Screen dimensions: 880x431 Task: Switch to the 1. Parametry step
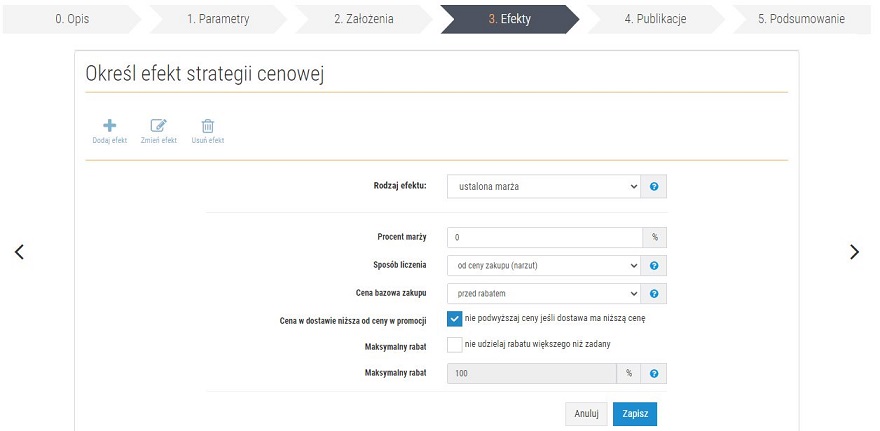[218, 19]
